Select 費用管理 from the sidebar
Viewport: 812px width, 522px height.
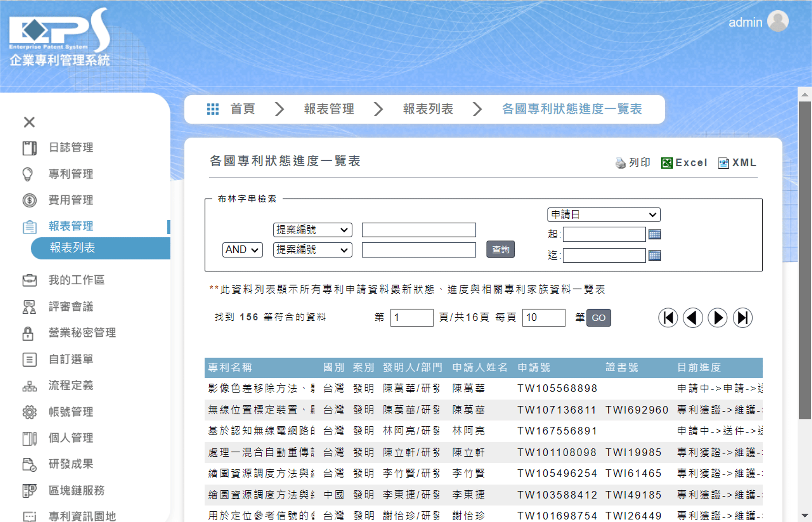click(x=70, y=200)
